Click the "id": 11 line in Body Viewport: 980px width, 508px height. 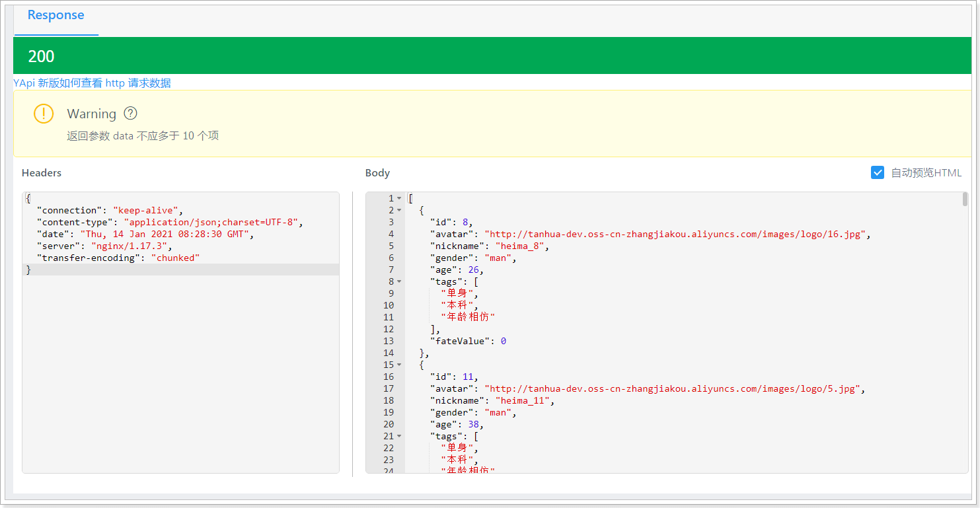coord(454,377)
